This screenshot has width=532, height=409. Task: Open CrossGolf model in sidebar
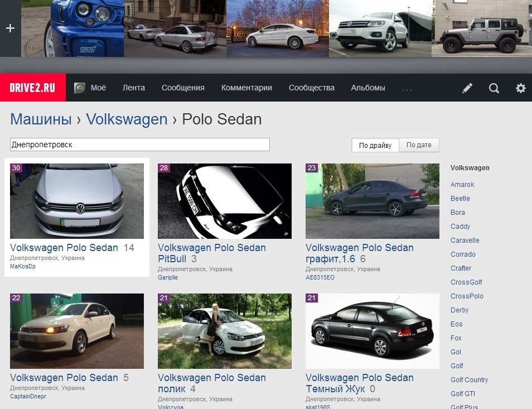click(x=466, y=282)
